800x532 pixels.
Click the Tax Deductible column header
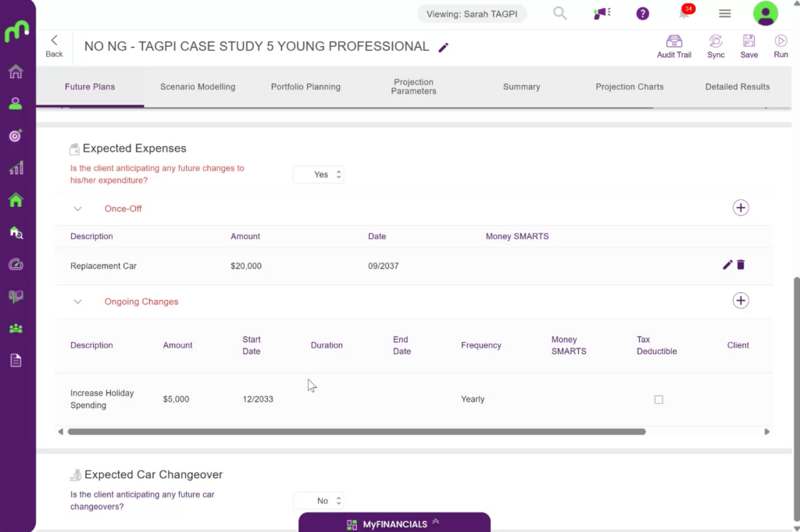point(656,345)
